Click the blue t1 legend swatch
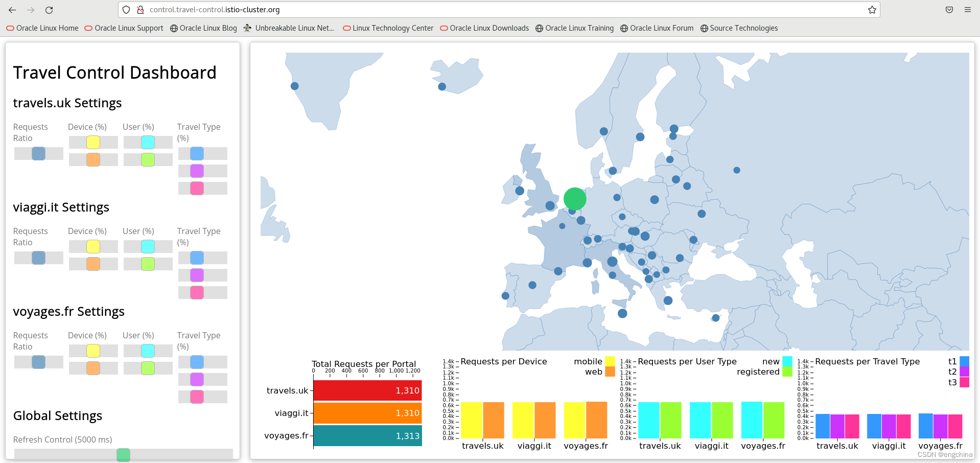Screen dimensions: 980x463 pyautogui.click(x=965, y=361)
